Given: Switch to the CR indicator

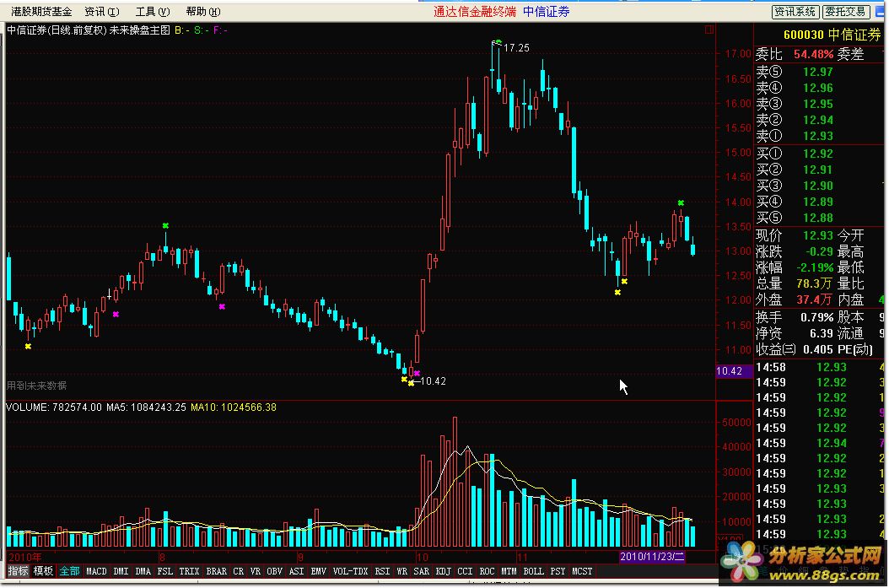Looking at the screenshot, I should coord(238,572).
